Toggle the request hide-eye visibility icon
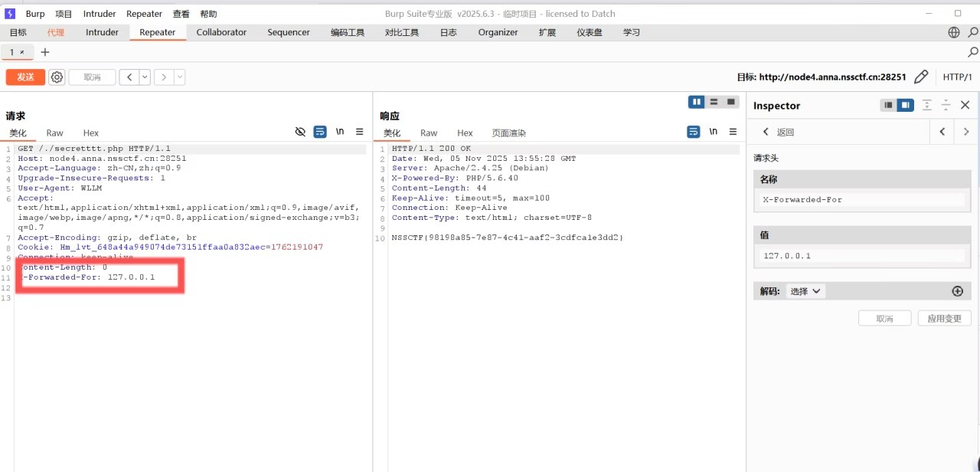 pos(300,132)
